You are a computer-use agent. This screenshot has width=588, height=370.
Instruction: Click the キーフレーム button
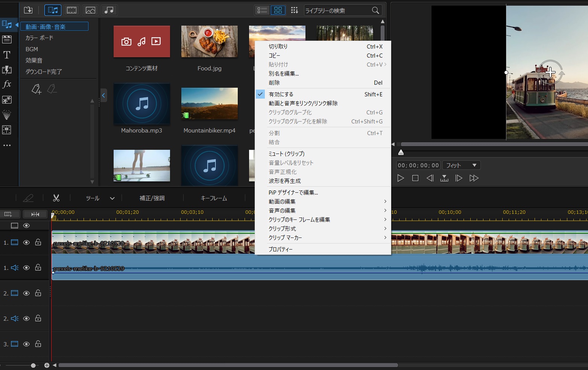[x=214, y=198]
